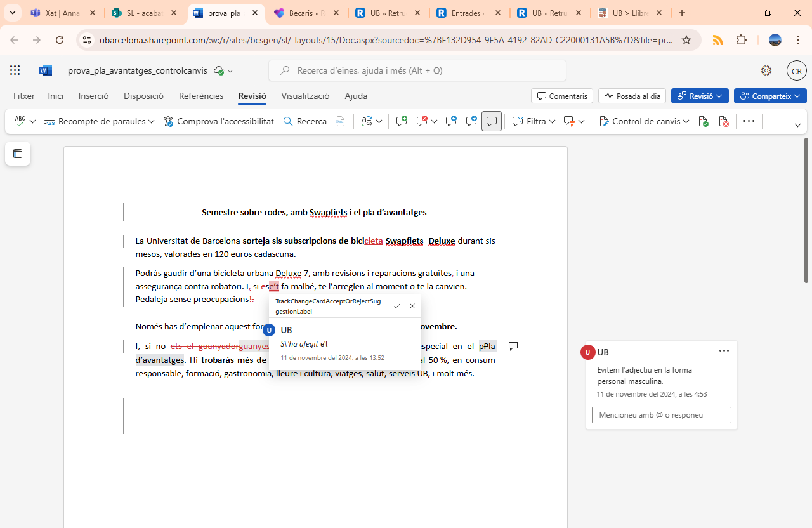Open the translate language dropdown
This screenshot has height=528, width=812.
coord(372,121)
